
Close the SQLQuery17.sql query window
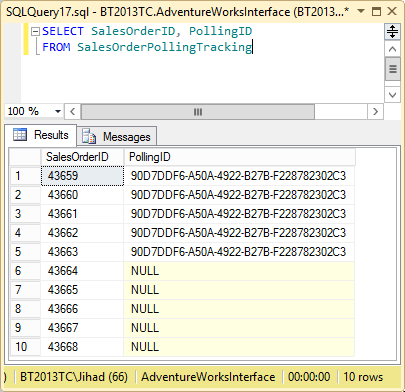392,11
